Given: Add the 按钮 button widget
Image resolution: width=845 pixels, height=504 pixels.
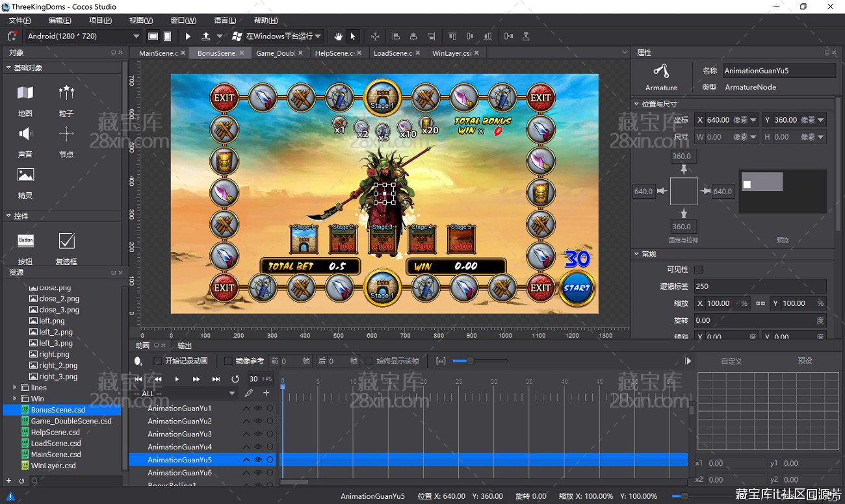Looking at the screenshot, I should 25,249.
